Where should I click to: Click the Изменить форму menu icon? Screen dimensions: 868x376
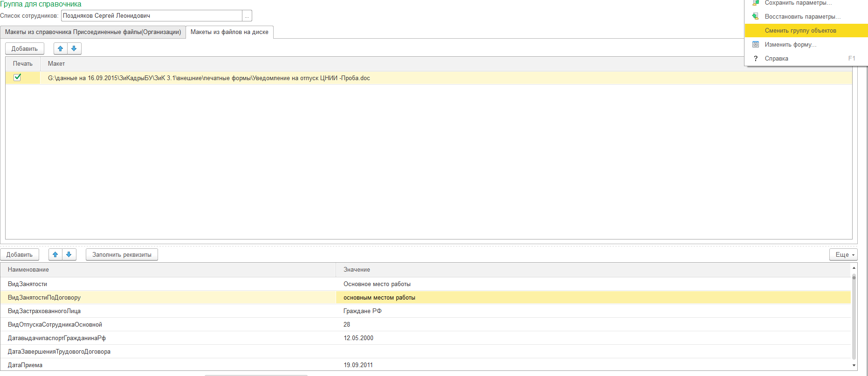pyautogui.click(x=756, y=44)
